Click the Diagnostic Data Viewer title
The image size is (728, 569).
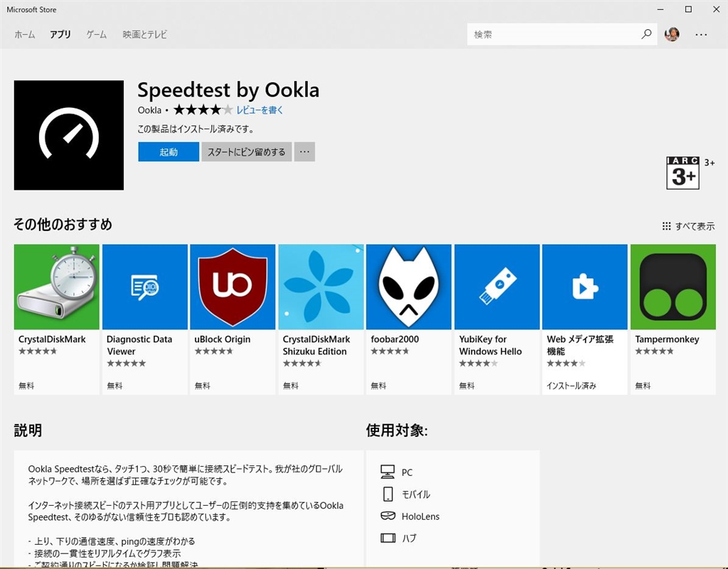(139, 345)
